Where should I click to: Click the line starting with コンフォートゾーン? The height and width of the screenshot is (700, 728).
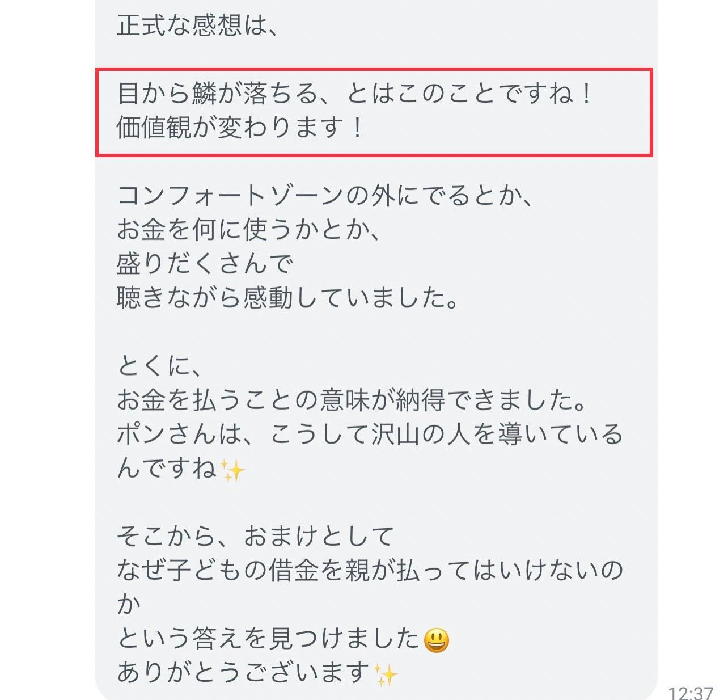[324, 196]
